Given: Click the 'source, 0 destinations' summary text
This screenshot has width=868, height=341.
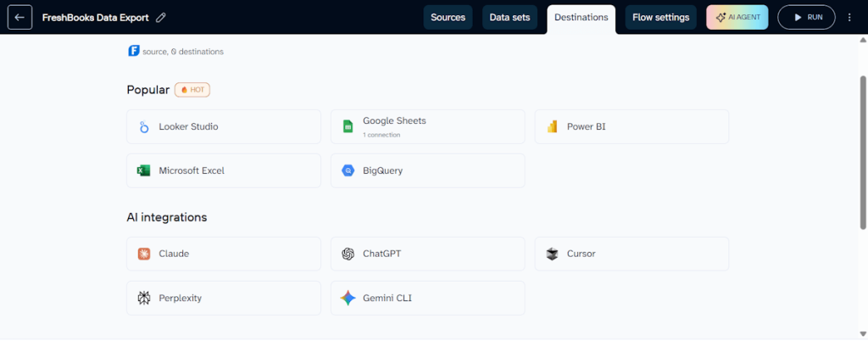Looking at the screenshot, I should click(183, 52).
